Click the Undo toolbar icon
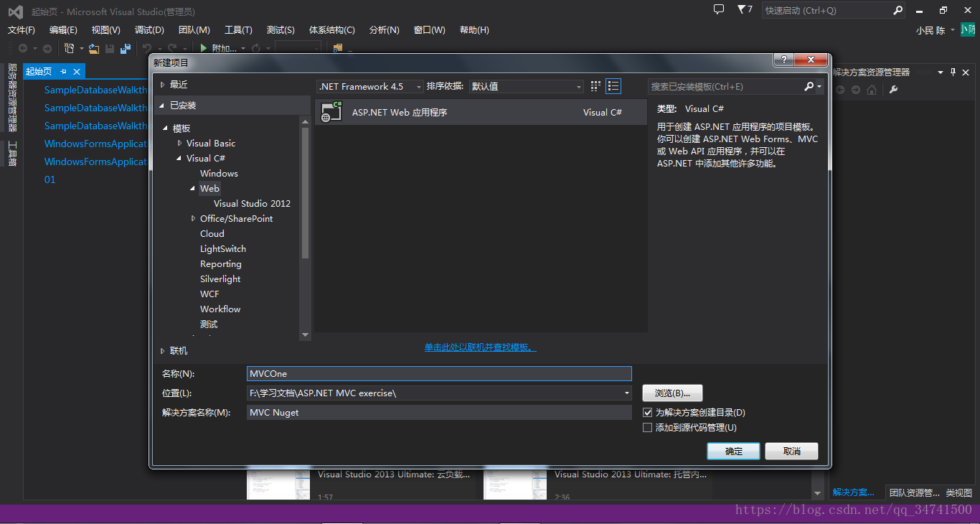This screenshot has width=980, height=524. click(x=146, y=48)
